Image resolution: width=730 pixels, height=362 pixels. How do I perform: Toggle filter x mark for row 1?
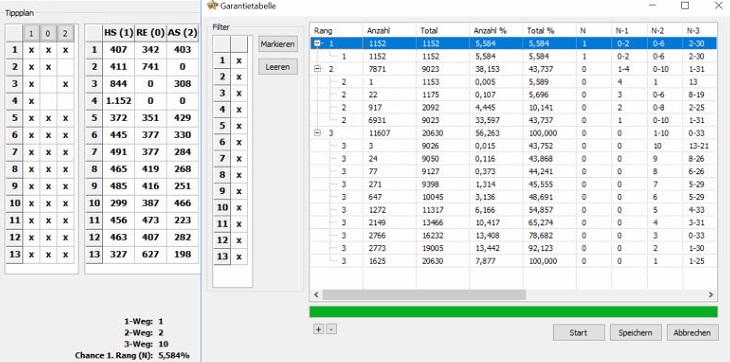pos(239,60)
